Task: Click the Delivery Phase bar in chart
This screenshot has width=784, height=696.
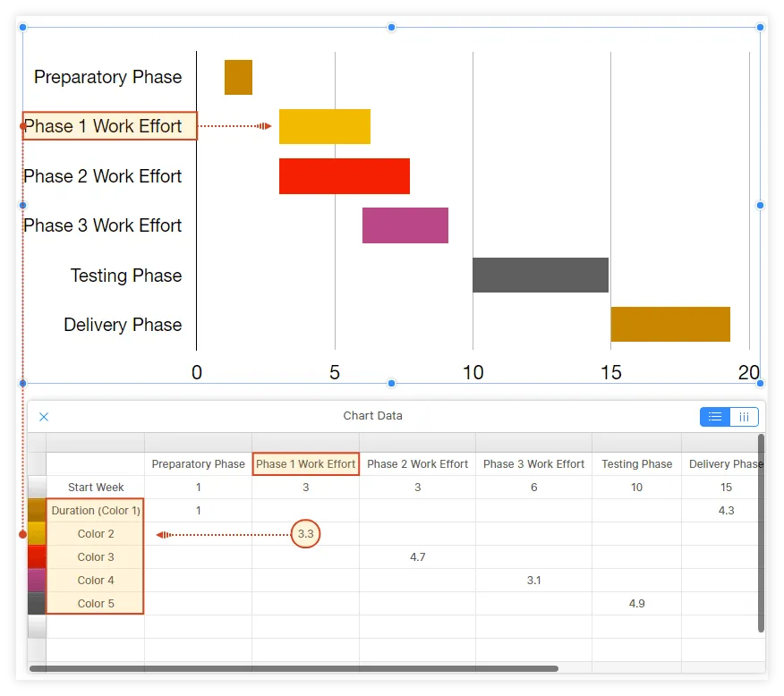Action: (670, 324)
